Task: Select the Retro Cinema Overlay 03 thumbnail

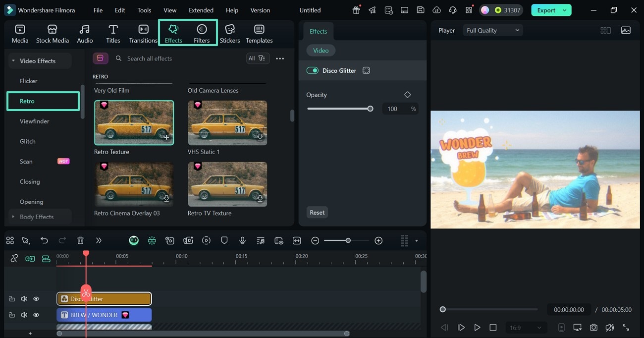Action: click(134, 184)
